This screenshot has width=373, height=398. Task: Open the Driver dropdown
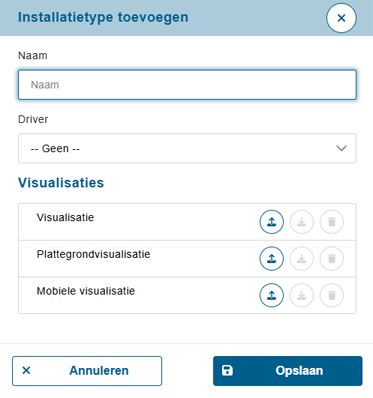click(x=187, y=148)
